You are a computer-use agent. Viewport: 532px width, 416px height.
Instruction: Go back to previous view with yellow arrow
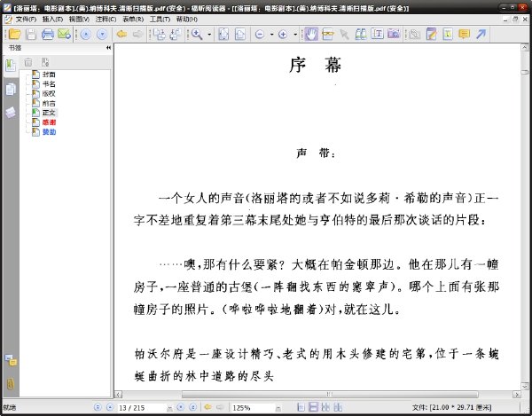(x=121, y=35)
